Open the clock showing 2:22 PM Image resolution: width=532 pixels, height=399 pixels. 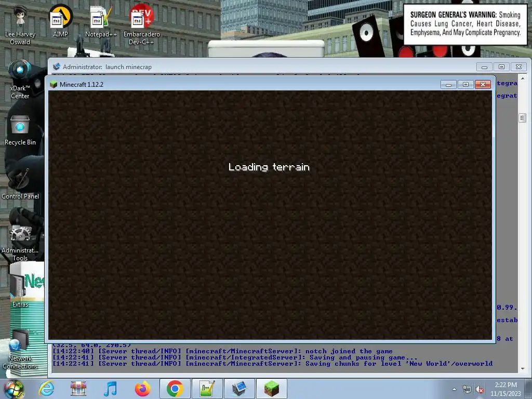[x=506, y=389]
